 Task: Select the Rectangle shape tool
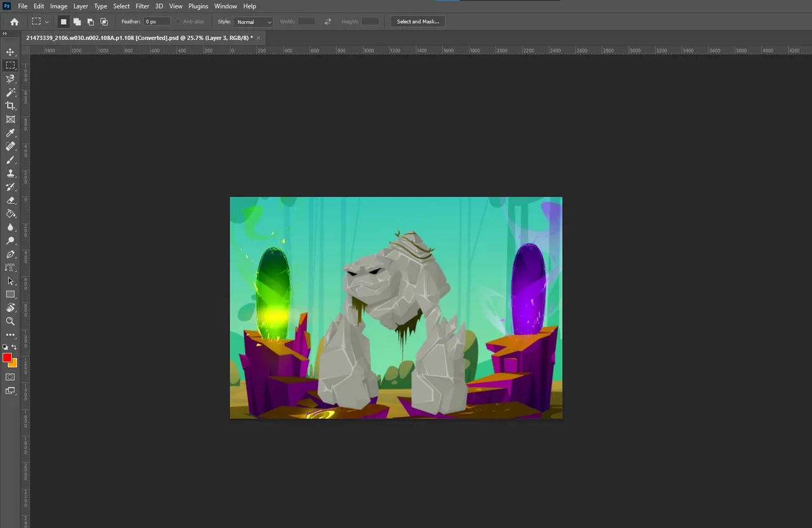coord(10,294)
